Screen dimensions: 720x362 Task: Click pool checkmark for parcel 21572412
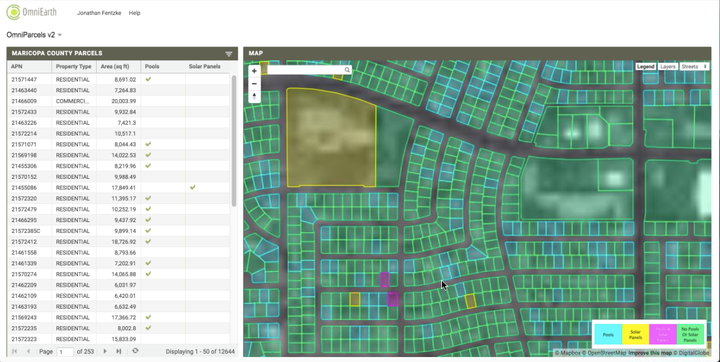148,241
